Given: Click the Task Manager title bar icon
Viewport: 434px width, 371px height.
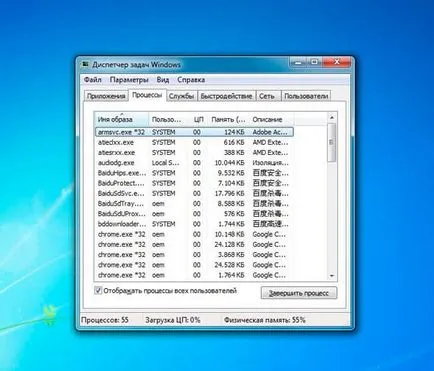Looking at the screenshot, I should pyautogui.click(x=86, y=64).
